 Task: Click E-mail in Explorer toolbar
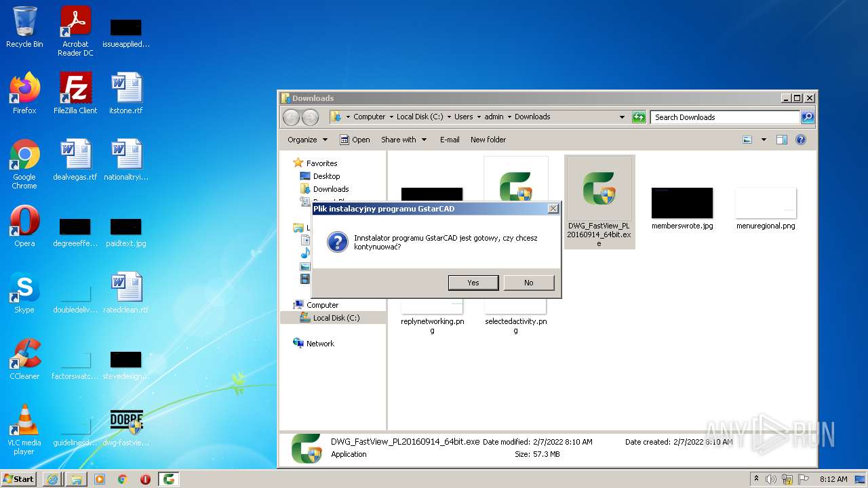coord(450,140)
